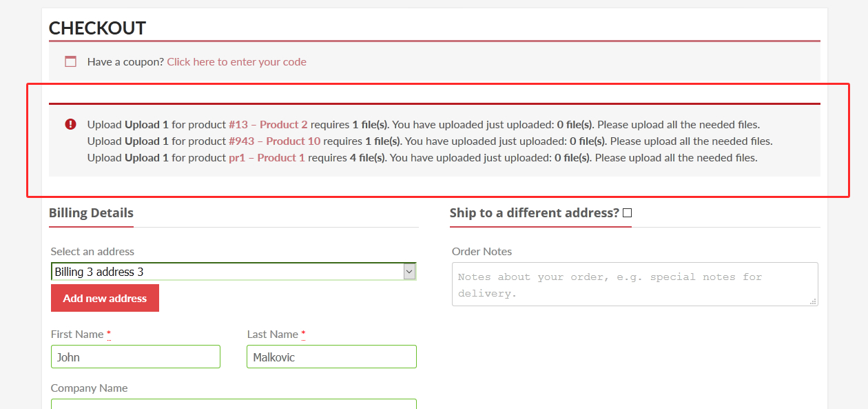Click the First Name required asterisk
This screenshot has height=409, width=868.
pyautogui.click(x=109, y=335)
